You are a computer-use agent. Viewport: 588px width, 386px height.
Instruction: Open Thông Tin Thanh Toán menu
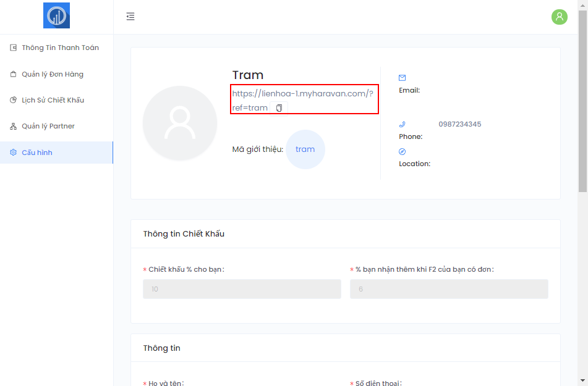[56, 48]
